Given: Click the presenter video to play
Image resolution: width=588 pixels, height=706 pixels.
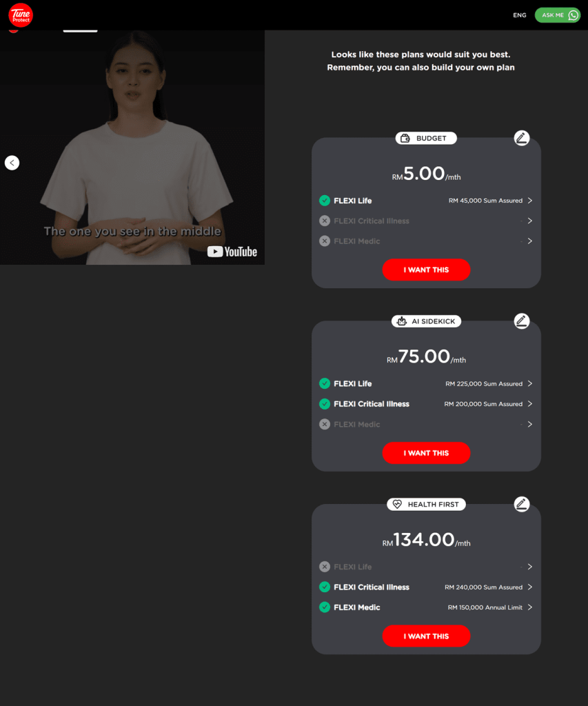Looking at the screenshot, I should tap(132, 148).
